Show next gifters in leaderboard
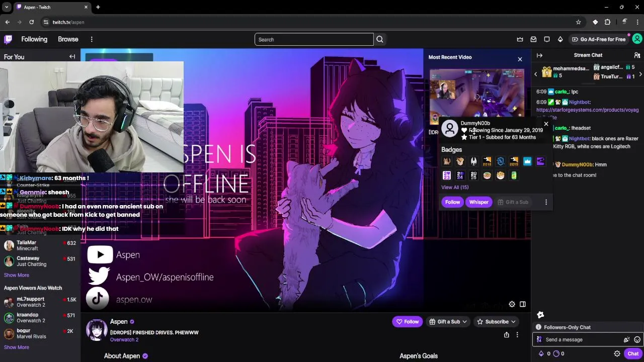Viewport: 644px width, 362px height. [640, 74]
